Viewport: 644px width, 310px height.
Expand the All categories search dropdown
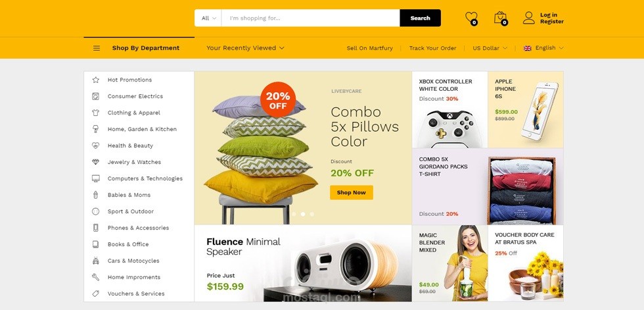tap(208, 18)
